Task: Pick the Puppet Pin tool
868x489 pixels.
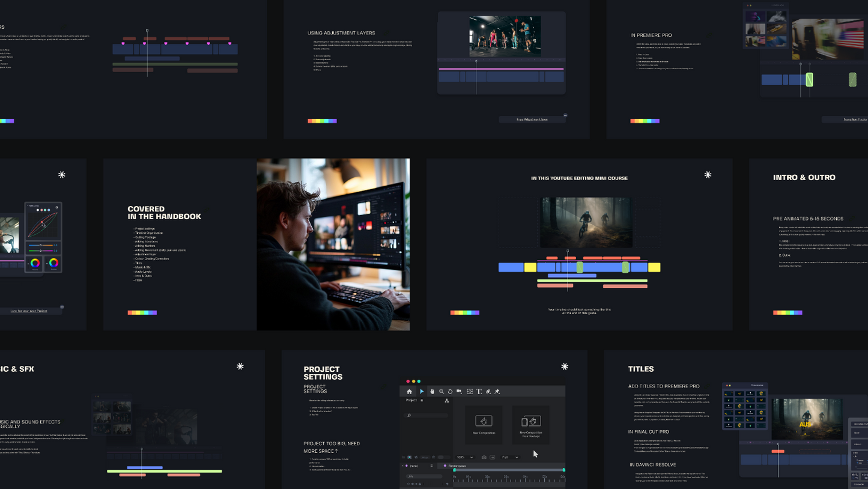Action: pos(497,392)
